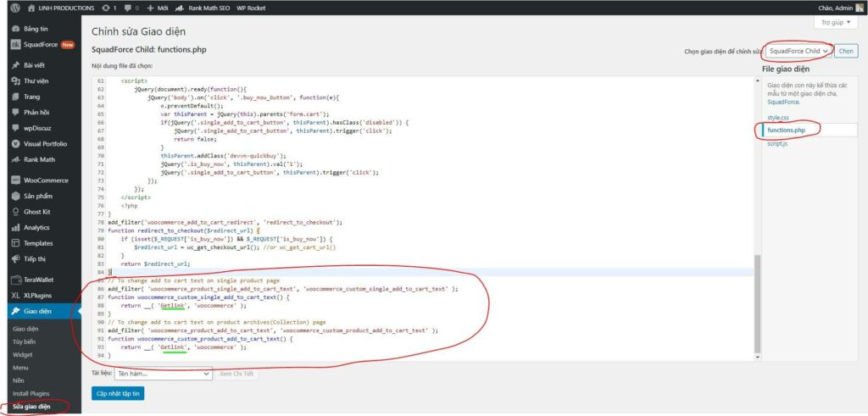The image size is (868, 416).
Task: Open Giao diện themes submenu item
Action: [26, 329]
